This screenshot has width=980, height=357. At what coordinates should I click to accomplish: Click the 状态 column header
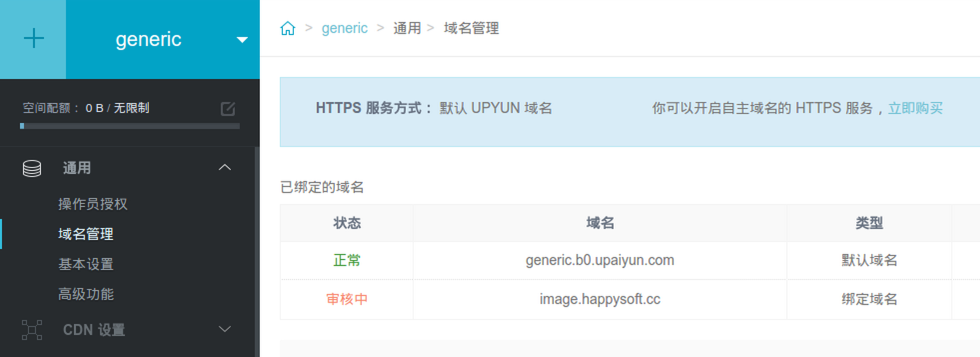(x=346, y=223)
